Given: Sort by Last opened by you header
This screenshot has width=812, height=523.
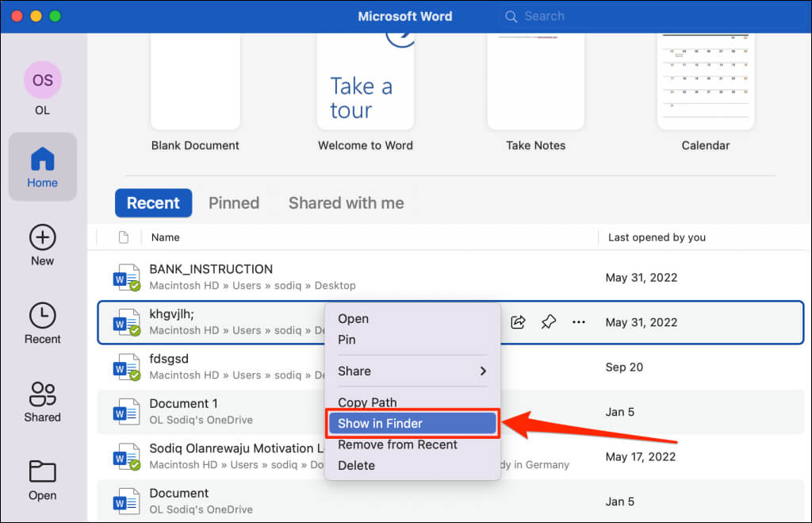Looking at the screenshot, I should (657, 237).
